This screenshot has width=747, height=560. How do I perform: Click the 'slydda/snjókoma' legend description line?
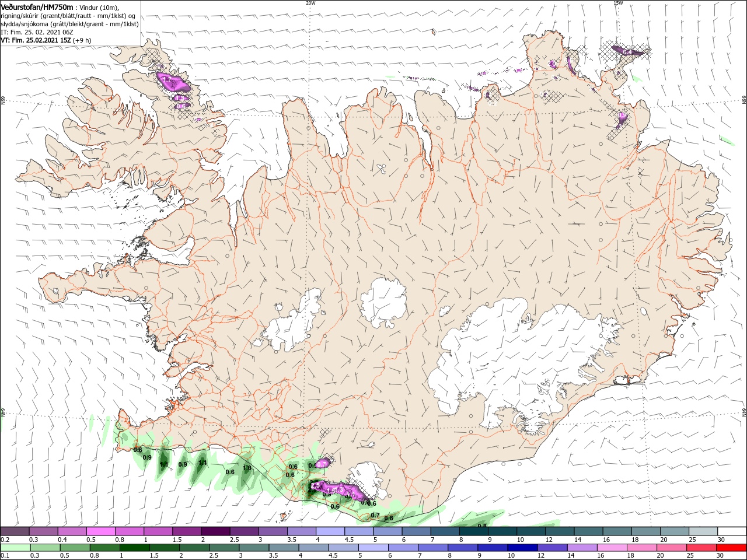point(69,24)
